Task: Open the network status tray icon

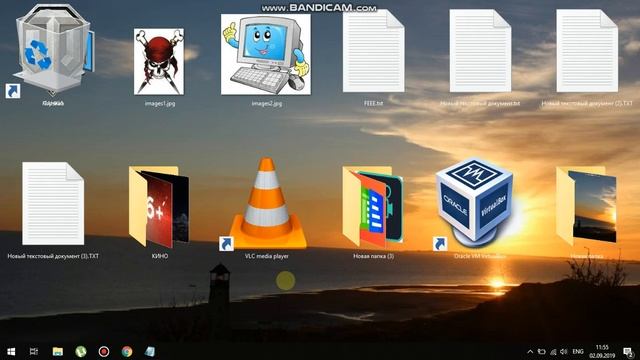Action: coord(553,351)
